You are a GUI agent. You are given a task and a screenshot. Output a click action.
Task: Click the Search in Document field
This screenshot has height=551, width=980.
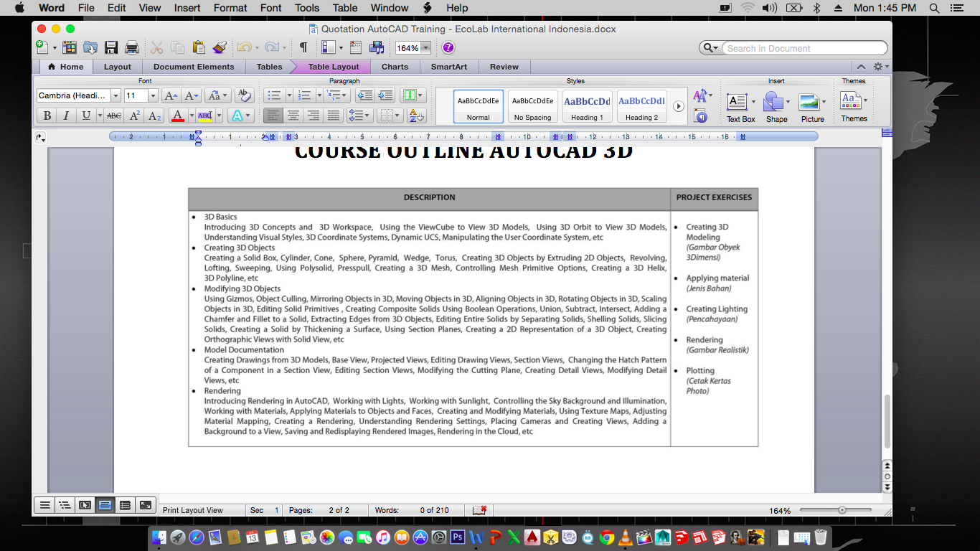(x=804, y=48)
